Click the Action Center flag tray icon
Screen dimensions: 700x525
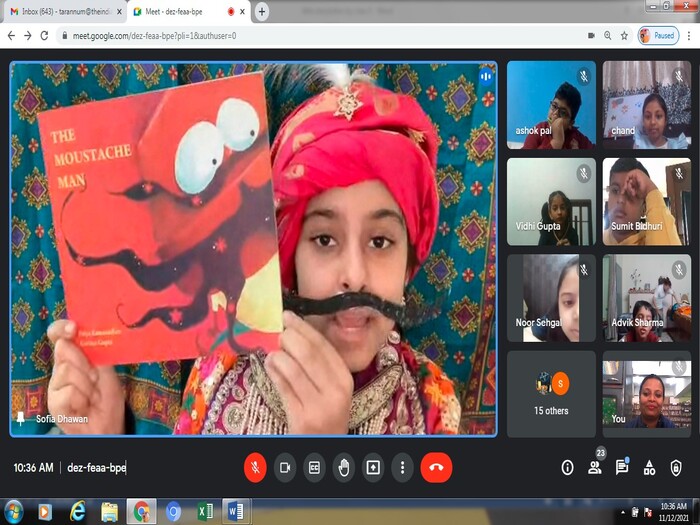click(648, 512)
